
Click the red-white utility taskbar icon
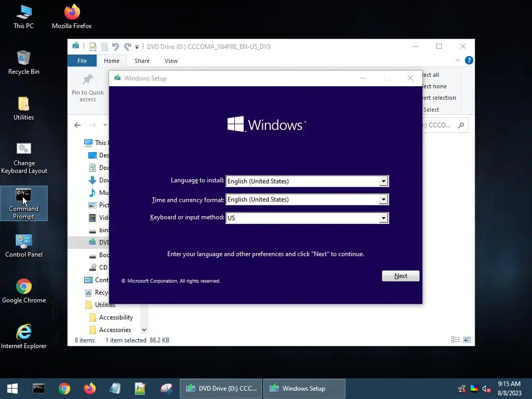[166, 389]
